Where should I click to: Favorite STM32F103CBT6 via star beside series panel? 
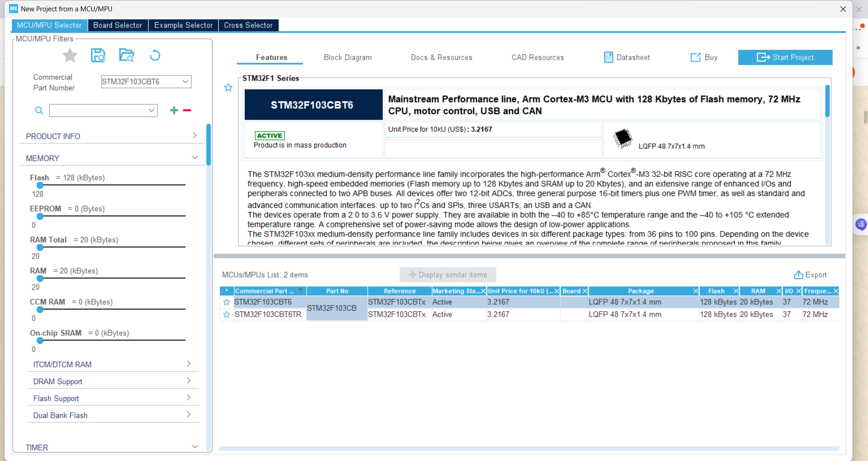228,87
